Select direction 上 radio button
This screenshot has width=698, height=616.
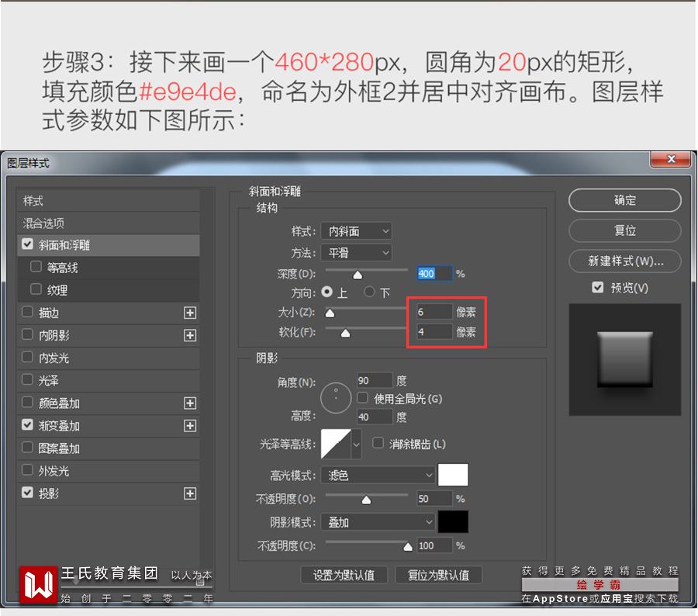(x=327, y=292)
